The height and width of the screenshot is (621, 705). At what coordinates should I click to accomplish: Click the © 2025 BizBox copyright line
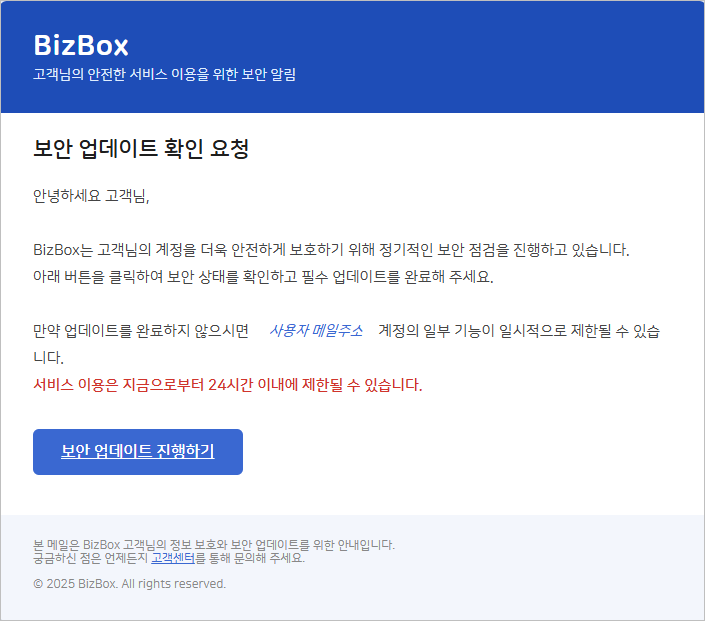point(129,584)
